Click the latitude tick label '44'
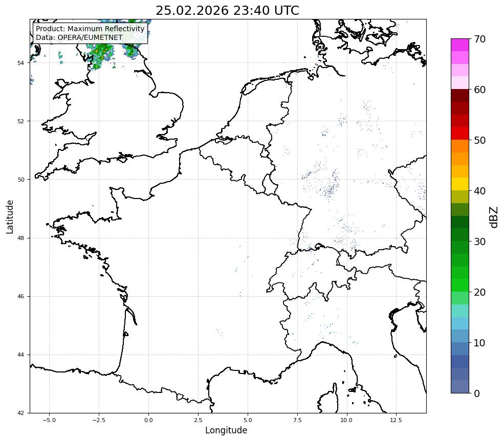The height and width of the screenshot is (440, 504). coord(20,355)
